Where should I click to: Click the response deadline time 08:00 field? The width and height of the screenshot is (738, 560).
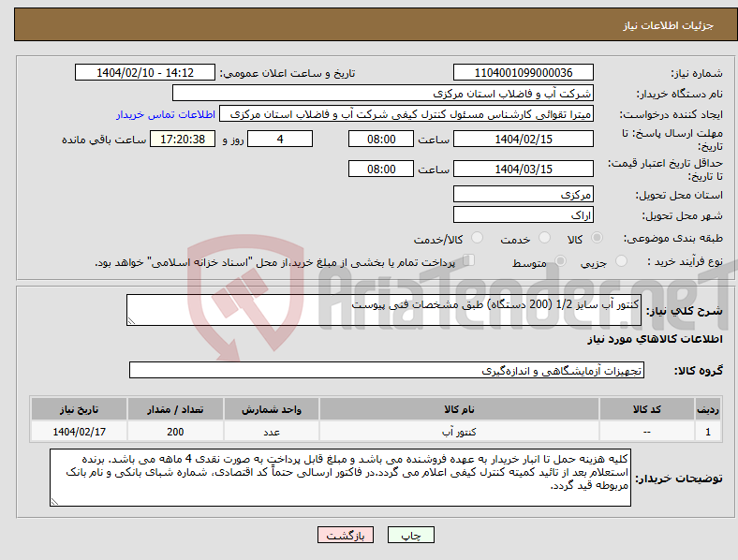click(x=381, y=140)
